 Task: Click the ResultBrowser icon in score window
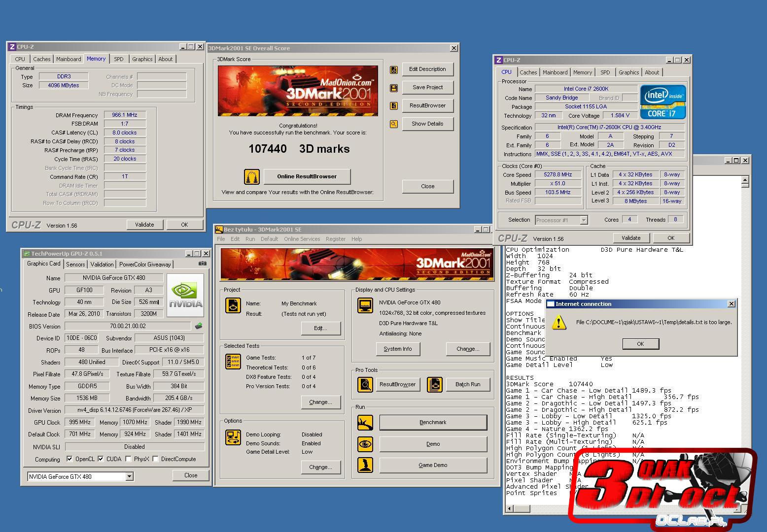(x=394, y=106)
